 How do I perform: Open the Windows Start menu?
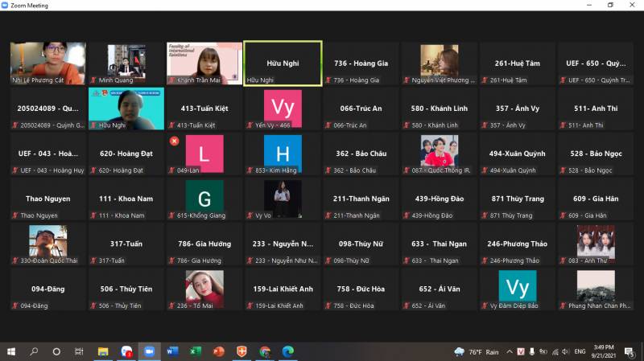pyautogui.click(x=11, y=351)
